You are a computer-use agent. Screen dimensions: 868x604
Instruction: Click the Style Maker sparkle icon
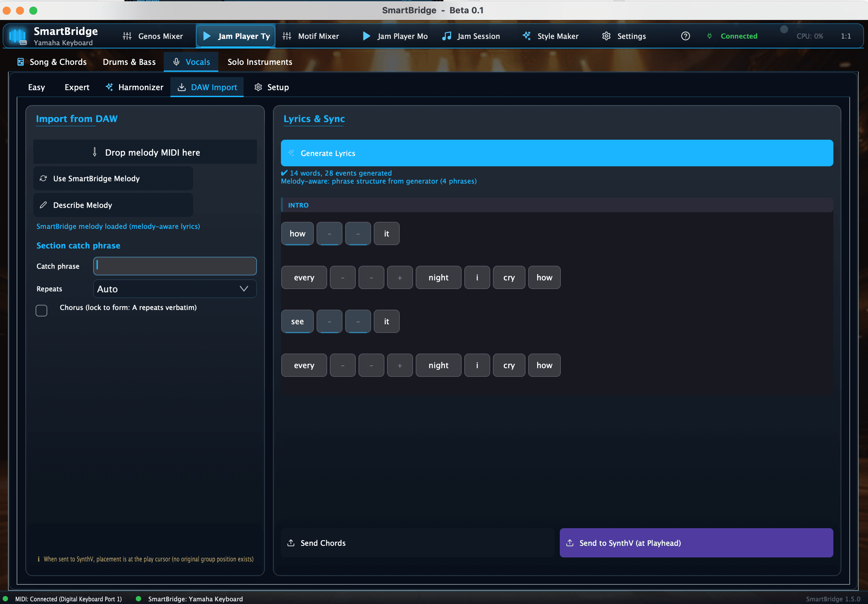pyautogui.click(x=527, y=36)
